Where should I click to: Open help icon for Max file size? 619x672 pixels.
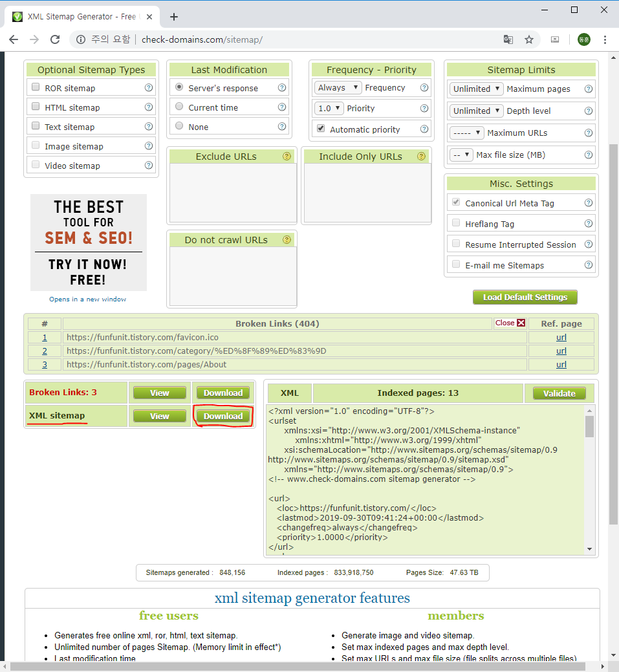coord(589,155)
